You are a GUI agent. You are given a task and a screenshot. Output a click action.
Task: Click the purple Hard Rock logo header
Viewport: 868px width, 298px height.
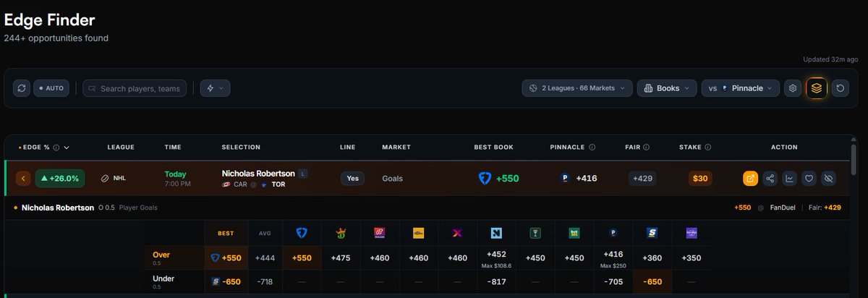coord(692,233)
